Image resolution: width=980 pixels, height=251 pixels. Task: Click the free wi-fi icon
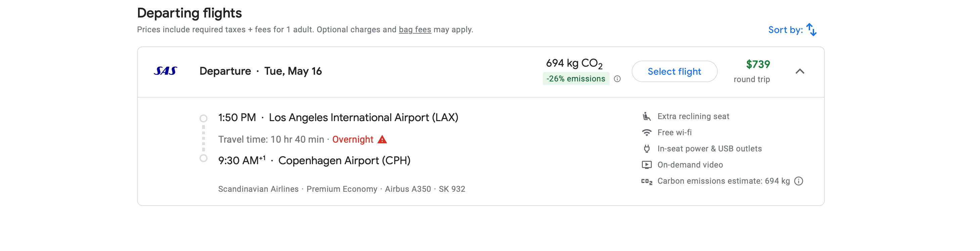[647, 133]
